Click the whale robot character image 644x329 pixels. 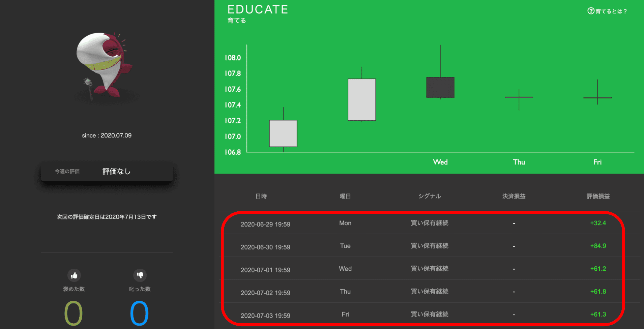(104, 66)
